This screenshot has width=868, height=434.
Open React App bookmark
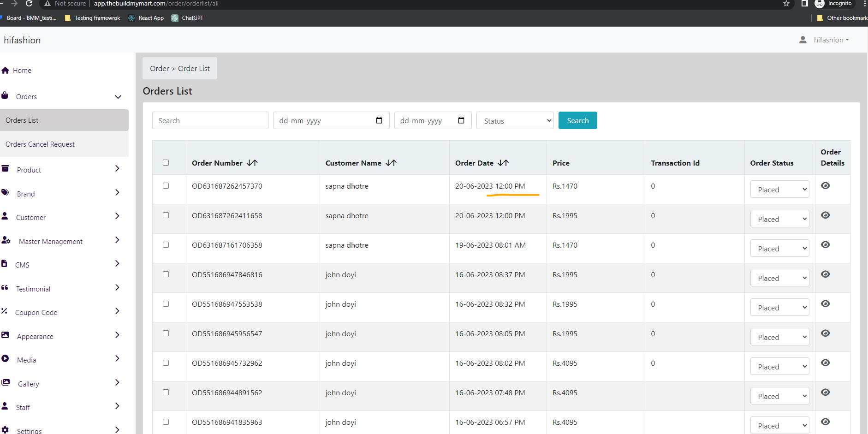click(x=146, y=18)
